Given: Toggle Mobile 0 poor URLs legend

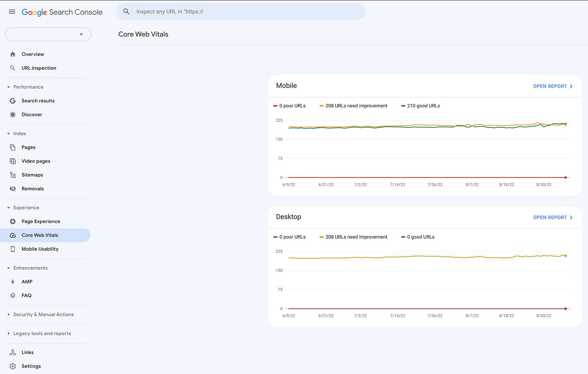Looking at the screenshot, I should [290, 106].
